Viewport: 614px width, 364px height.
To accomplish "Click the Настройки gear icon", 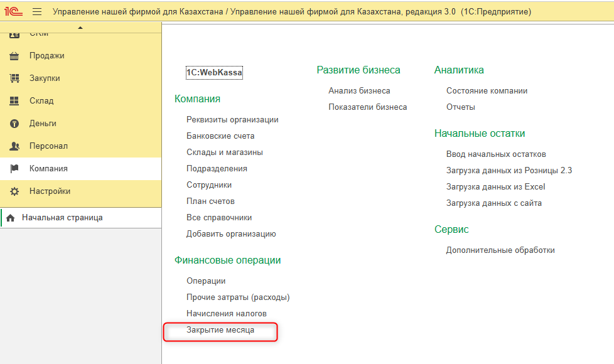I will (x=15, y=191).
